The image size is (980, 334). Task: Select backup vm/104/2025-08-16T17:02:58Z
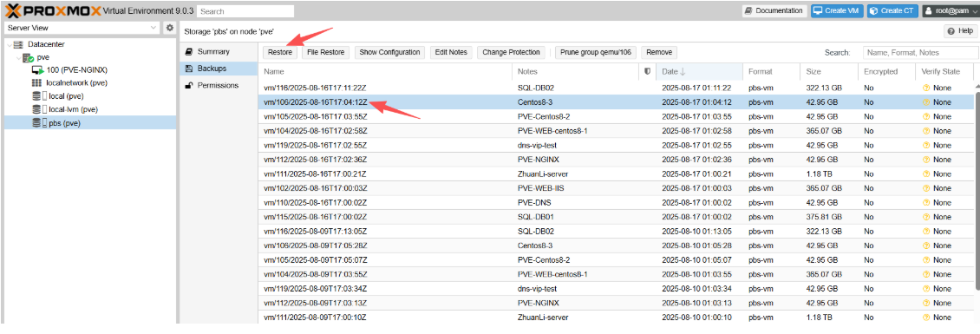pos(616,131)
